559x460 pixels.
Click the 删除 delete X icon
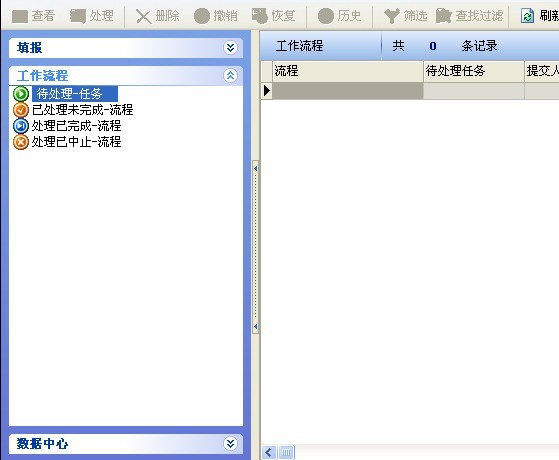tap(144, 16)
